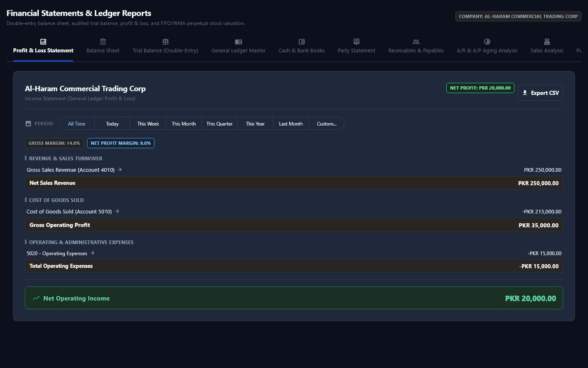Export the statement as CSV

540,93
